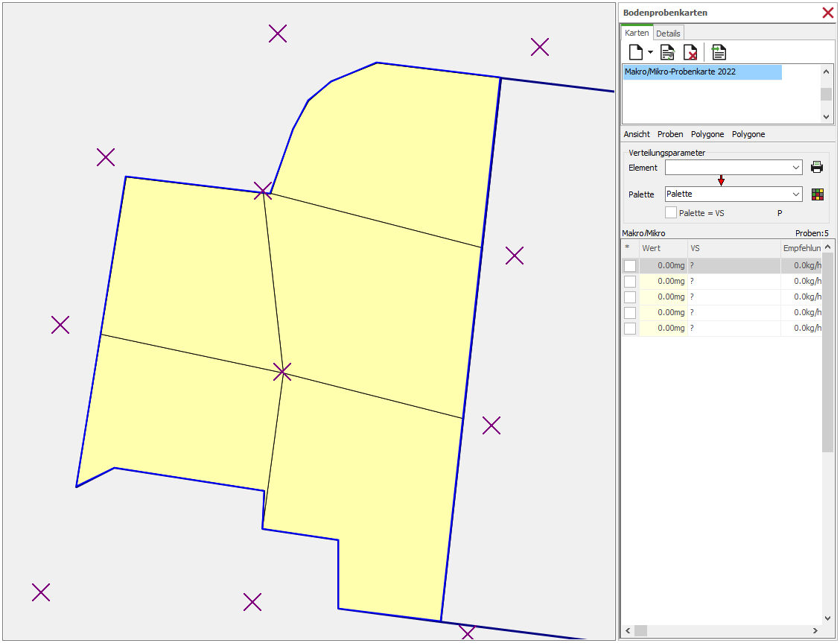Screen dimensions: 840x643
Task: Expand the Element dropdown
Action: click(x=796, y=168)
